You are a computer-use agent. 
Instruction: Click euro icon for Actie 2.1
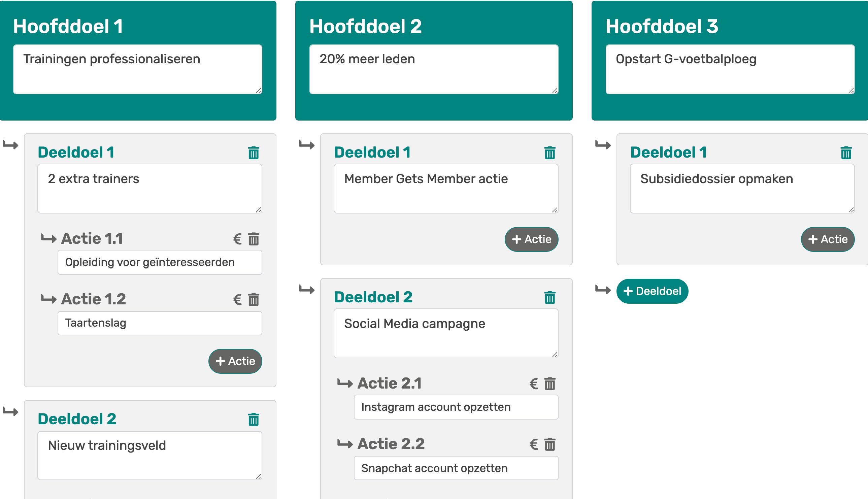(x=533, y=384)
